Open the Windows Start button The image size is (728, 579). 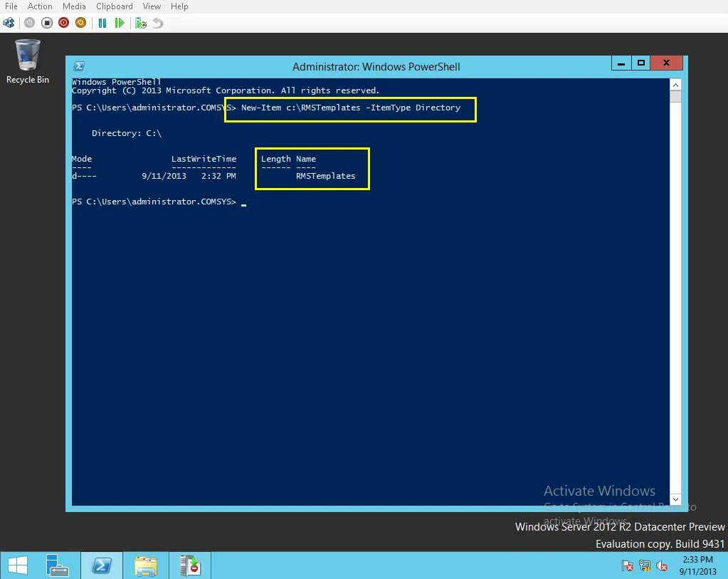click(18, 565)
